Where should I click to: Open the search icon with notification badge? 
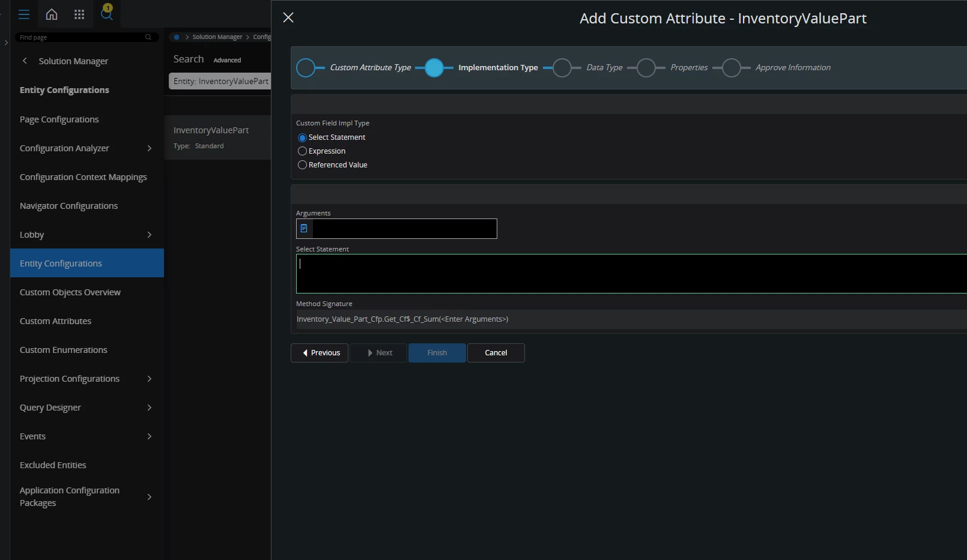coord(107,13)
